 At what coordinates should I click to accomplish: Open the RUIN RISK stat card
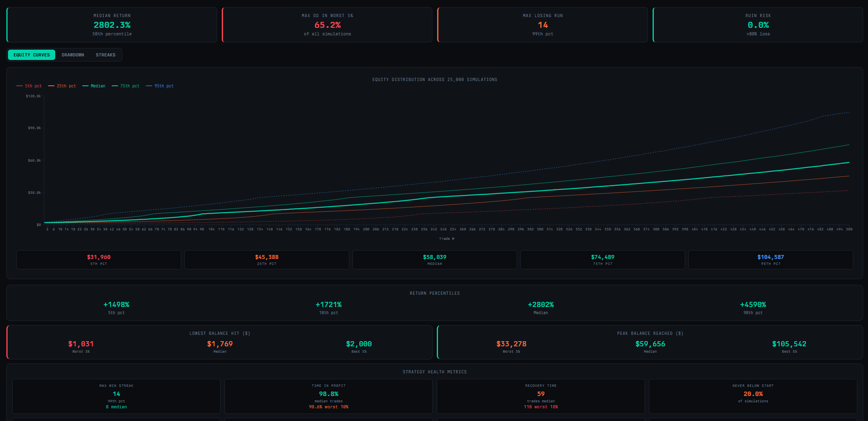(x=758, y=25)
